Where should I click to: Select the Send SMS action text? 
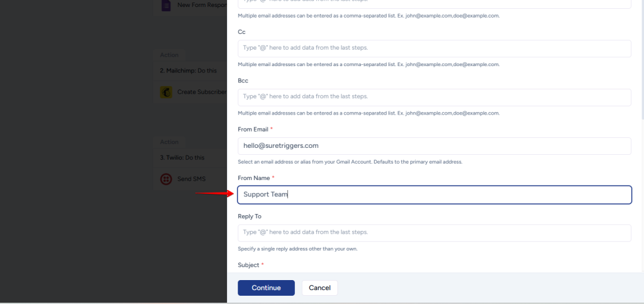tap(191, 179)
